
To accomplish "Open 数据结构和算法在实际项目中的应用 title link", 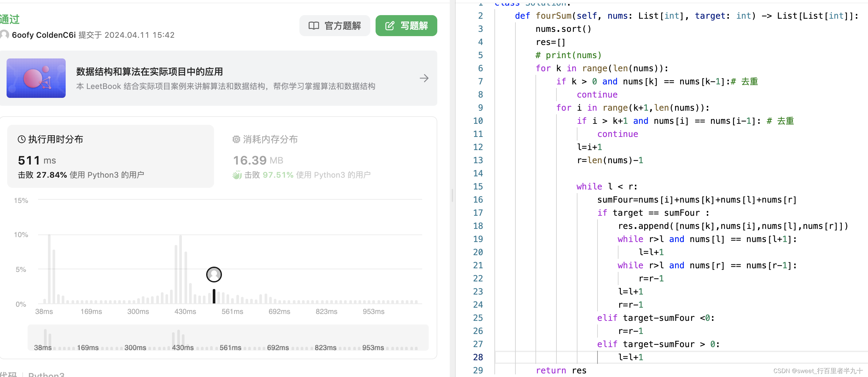I will coord(149,72).
